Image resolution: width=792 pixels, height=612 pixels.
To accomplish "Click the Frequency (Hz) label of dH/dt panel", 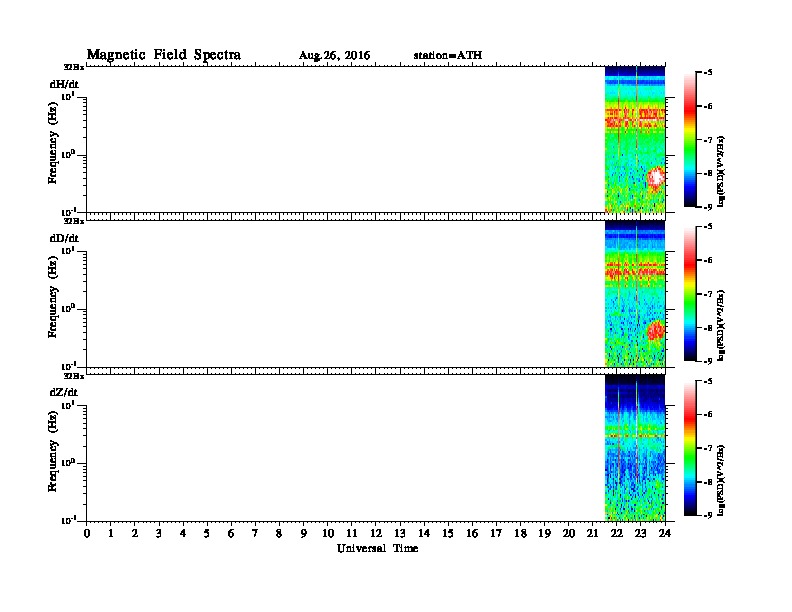I will [x=53, y=143].
